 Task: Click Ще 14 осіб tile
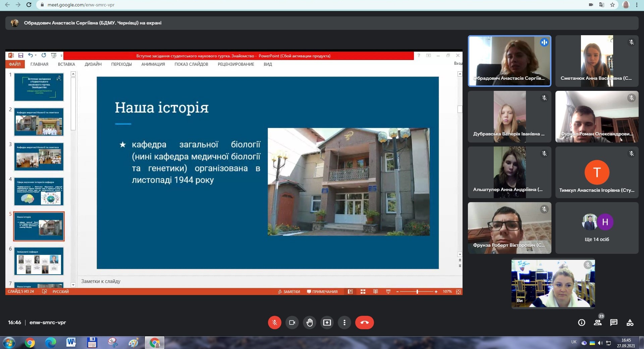[x=597, y=228]
